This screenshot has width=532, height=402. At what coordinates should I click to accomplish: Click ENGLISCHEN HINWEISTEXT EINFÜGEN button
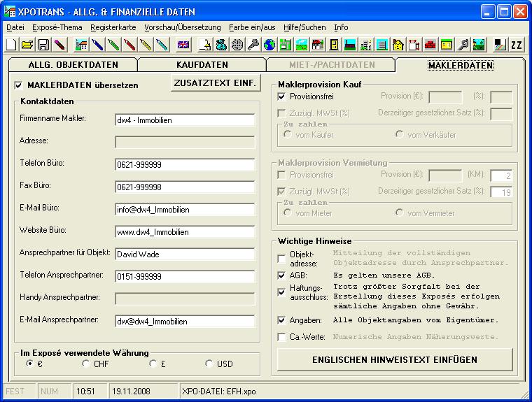tap(395, 360)
